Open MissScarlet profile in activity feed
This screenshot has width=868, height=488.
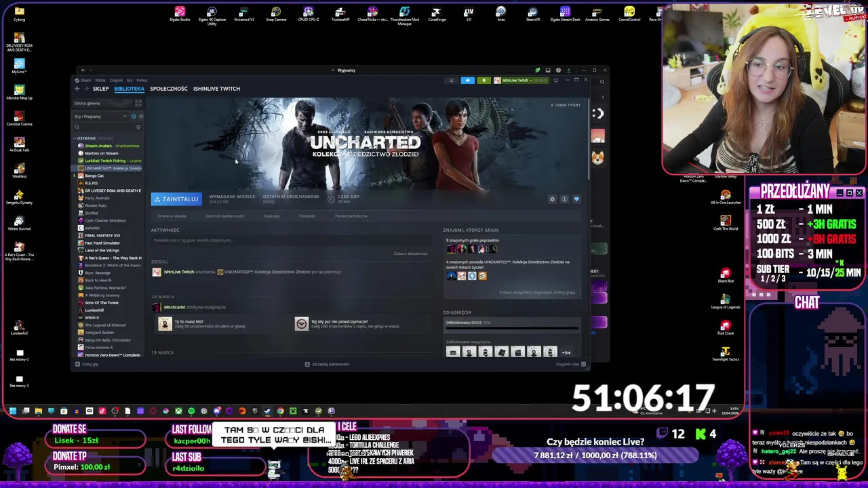(x=174, y=307)
